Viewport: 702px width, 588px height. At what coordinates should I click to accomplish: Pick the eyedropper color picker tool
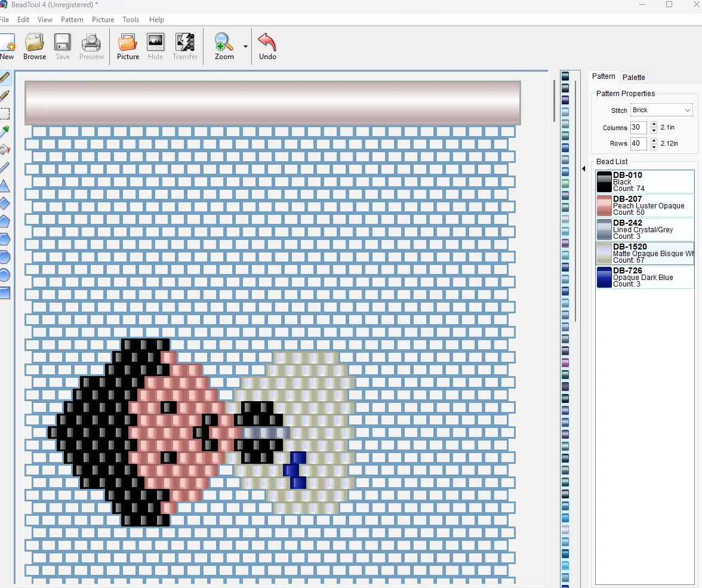click(5, 131)
